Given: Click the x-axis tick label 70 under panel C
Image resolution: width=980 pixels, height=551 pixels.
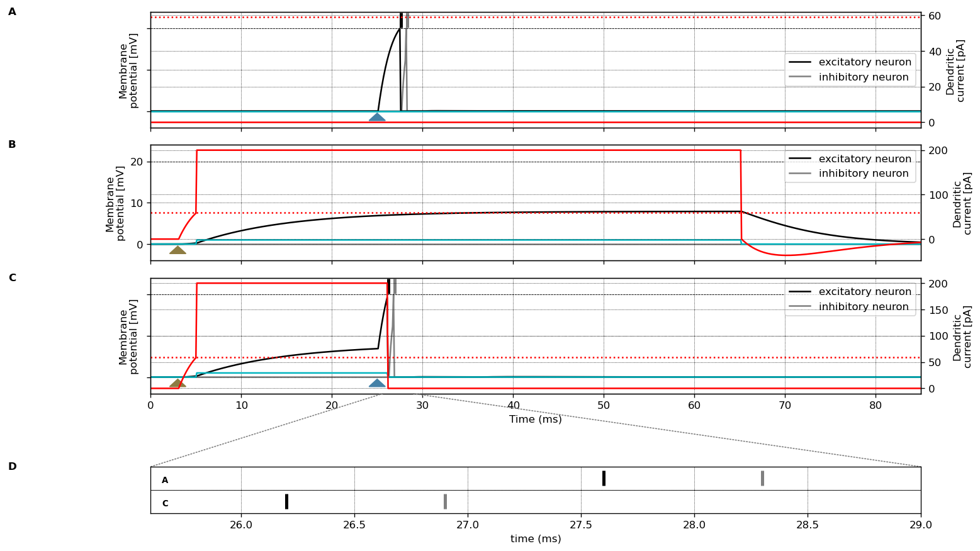Looking at the screenshot, I should click(x=785, y=406).
